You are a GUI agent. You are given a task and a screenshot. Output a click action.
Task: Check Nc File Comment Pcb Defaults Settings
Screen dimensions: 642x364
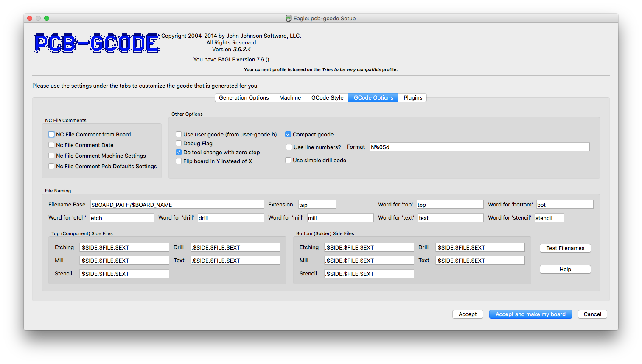[51, 166]
